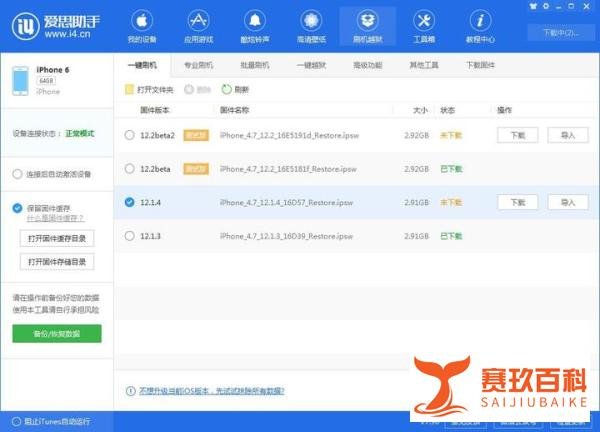
Task: Switch to Advanced Functions (高级功能) tab
Action: point(367,65)
